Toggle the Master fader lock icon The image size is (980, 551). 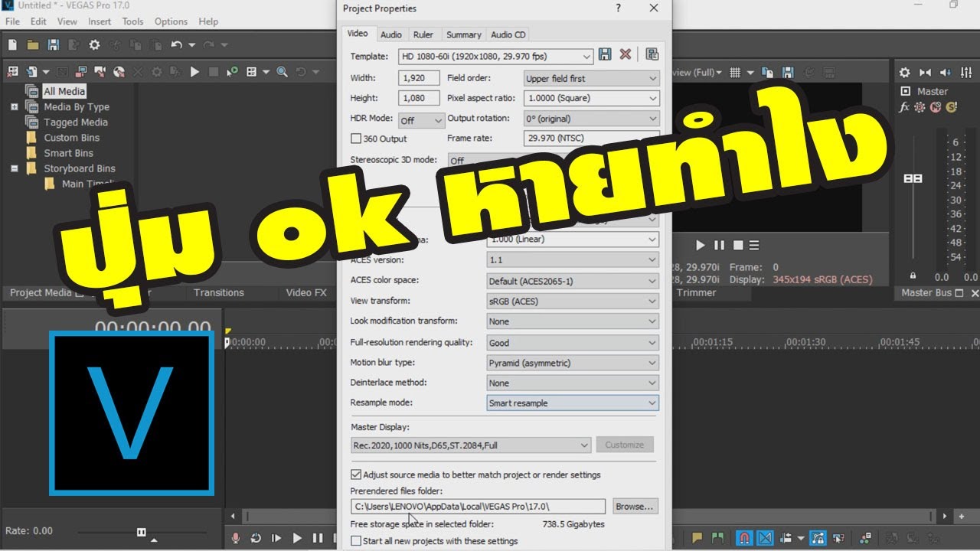[913, 276]
